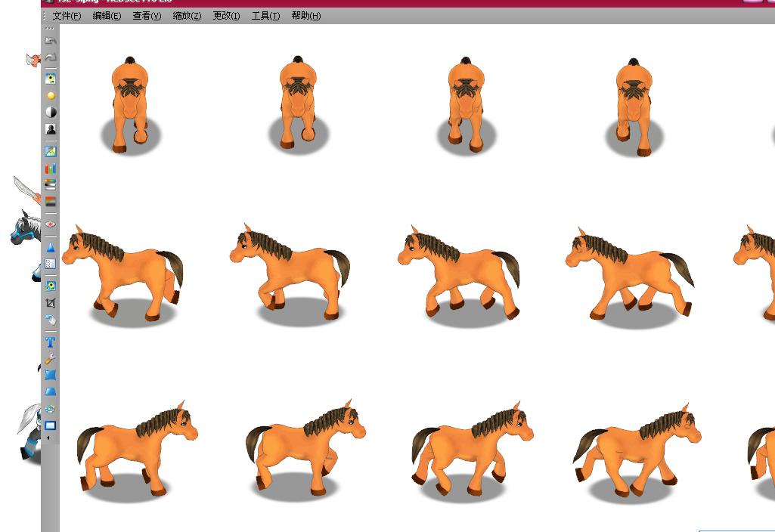This screenshot has width=775, height=532.
Task: Open the silhouette shadow/highlight tool
Action: point(51,129)
